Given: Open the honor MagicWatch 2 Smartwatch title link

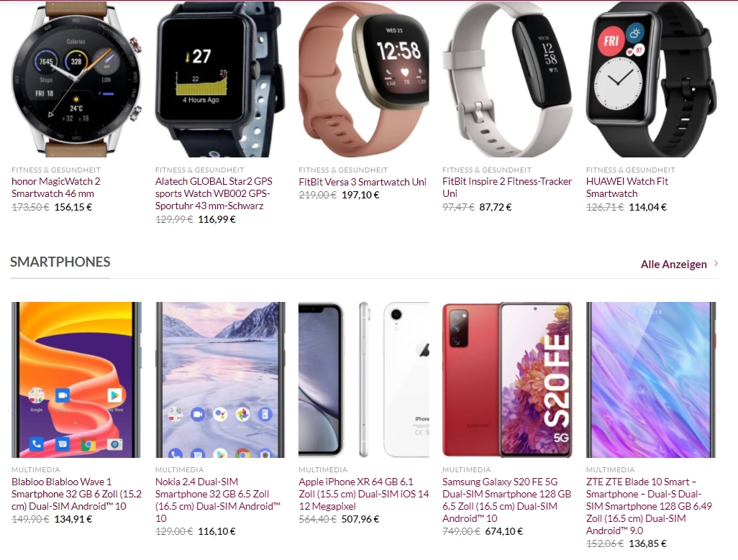Looking at the screenshot, I should [56, 187].
